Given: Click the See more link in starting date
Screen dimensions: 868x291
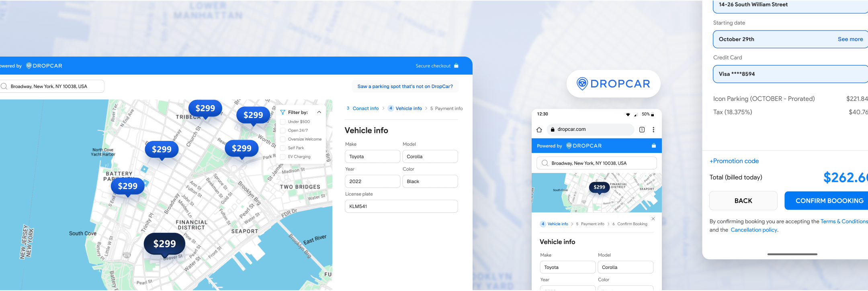Looking at the screenshot, I should click(x=850, y=39).
